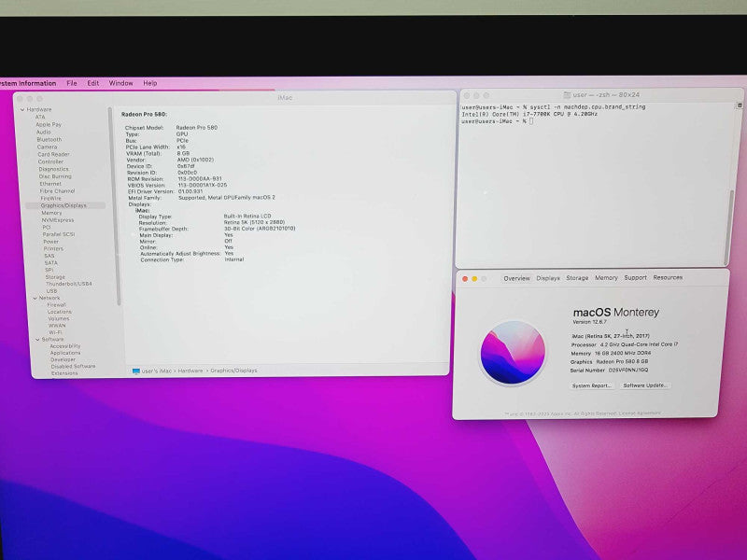Click the Serial Number value text

pyautogui.click(x=627, y=370)
